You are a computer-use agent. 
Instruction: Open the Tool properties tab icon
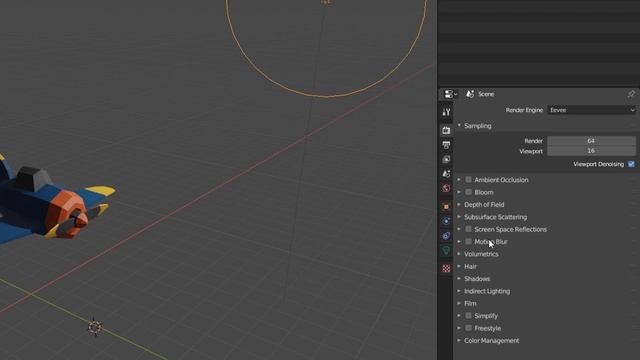coord(446,112)
